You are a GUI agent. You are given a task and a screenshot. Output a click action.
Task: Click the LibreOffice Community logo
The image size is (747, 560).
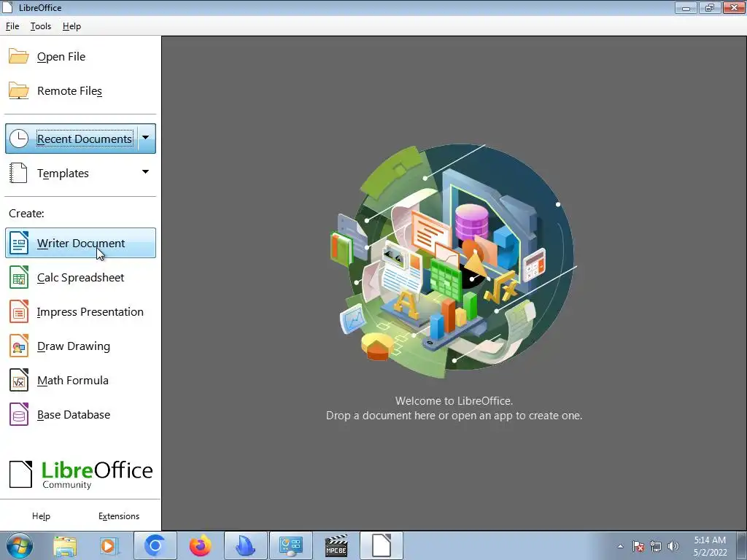pyautogui.click(x=81, y=474)
